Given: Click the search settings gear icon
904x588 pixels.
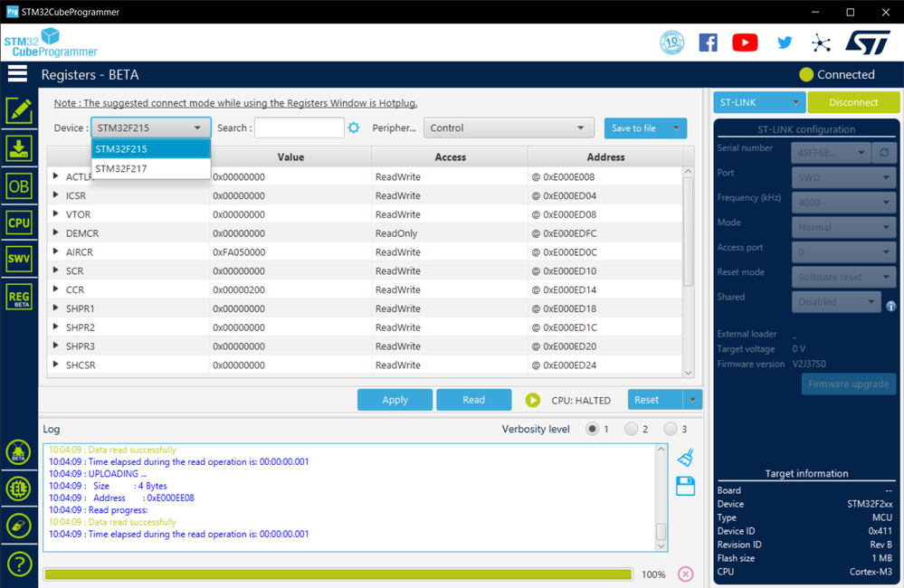Looking at the screenshot, I should [x=354, y=128].
